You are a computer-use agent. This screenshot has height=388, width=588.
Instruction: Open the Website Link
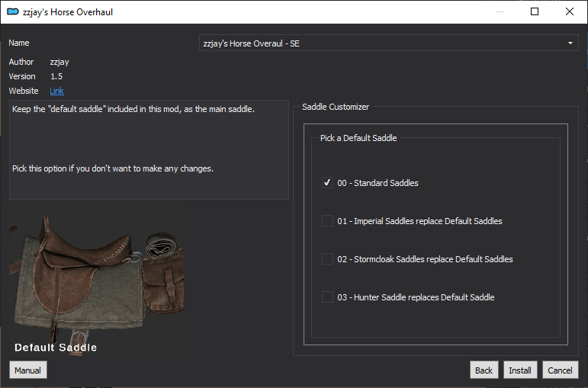tap(56, 91)
